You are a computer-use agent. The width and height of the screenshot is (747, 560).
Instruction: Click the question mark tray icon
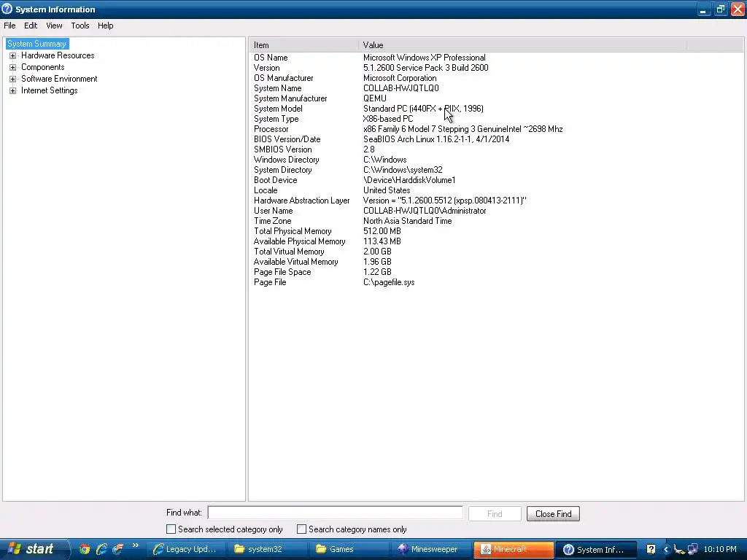(x=651, y=550)
